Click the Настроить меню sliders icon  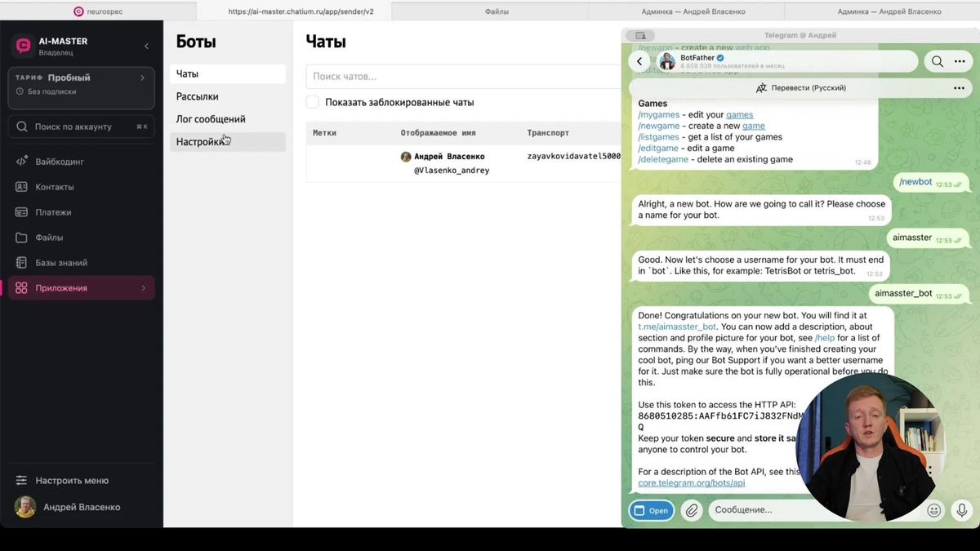pos(21,481)
